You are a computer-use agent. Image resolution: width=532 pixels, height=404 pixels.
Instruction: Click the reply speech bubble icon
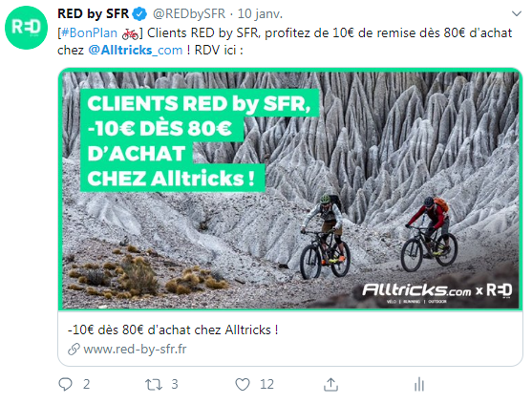(65, 384)
